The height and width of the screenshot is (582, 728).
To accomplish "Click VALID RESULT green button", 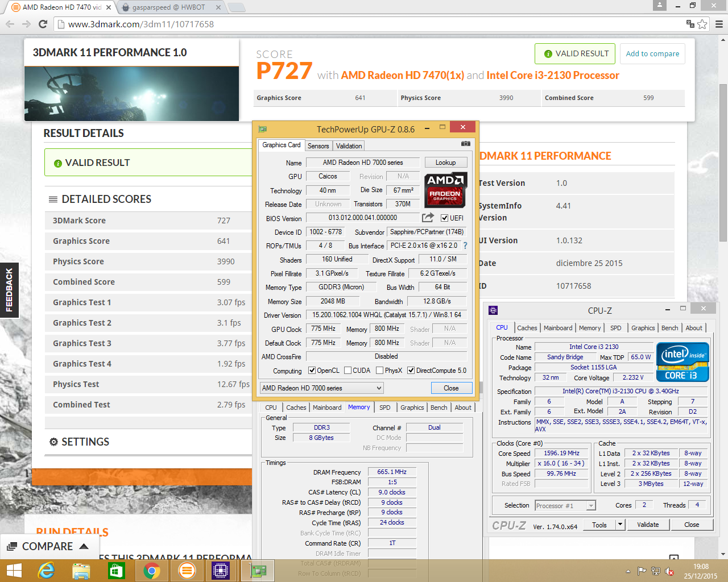I will point(575,53).
